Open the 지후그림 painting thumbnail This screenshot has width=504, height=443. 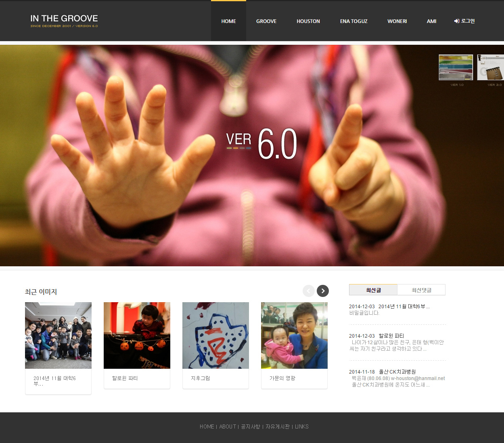[x=215, y=335]
